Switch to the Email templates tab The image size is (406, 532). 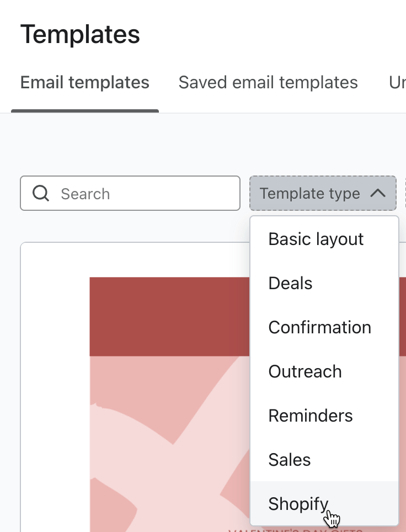click(85, 83)
